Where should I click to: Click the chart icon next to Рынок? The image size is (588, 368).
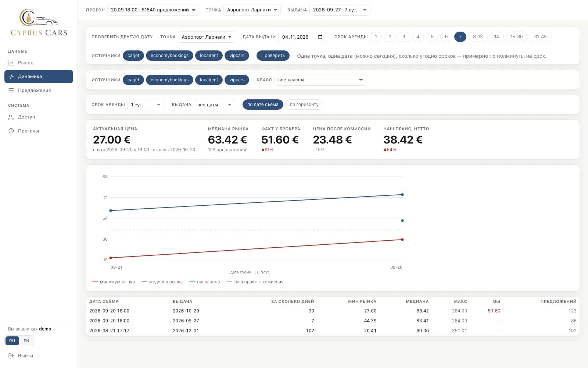click(x=11, y=63)
